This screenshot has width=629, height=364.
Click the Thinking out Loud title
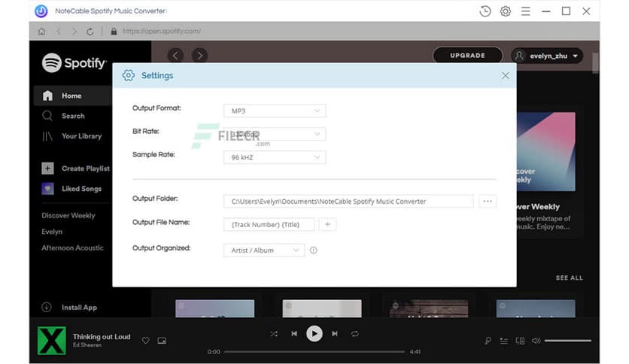pos(102,337)
